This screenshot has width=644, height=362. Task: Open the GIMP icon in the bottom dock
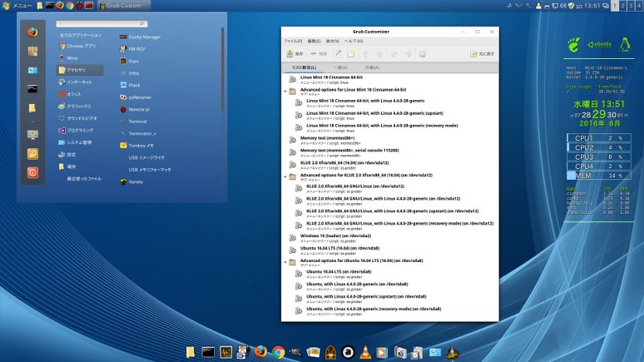click(296, 352)
